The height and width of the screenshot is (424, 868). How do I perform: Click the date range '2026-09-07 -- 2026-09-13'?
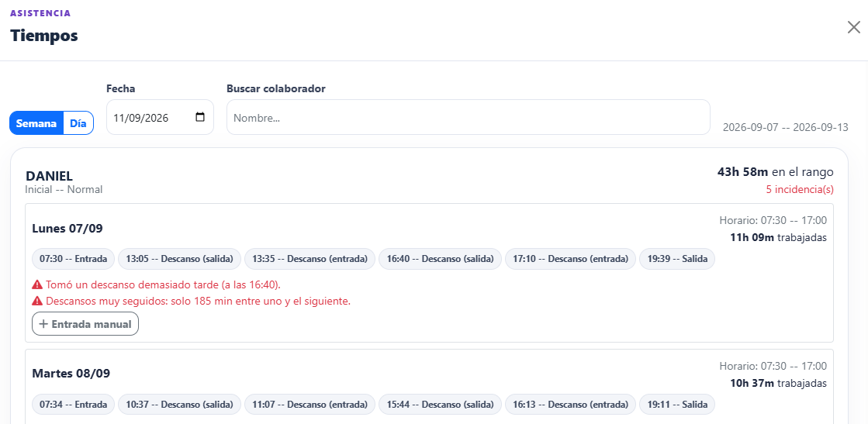(786, 127)
